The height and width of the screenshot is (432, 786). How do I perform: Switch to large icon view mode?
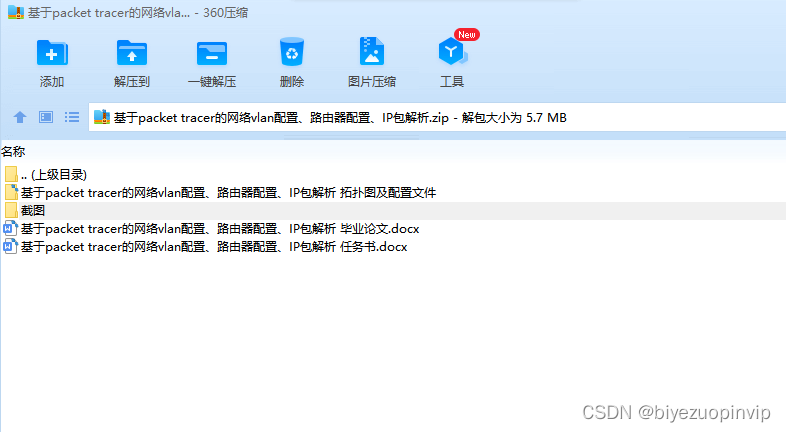coord(46,117)
